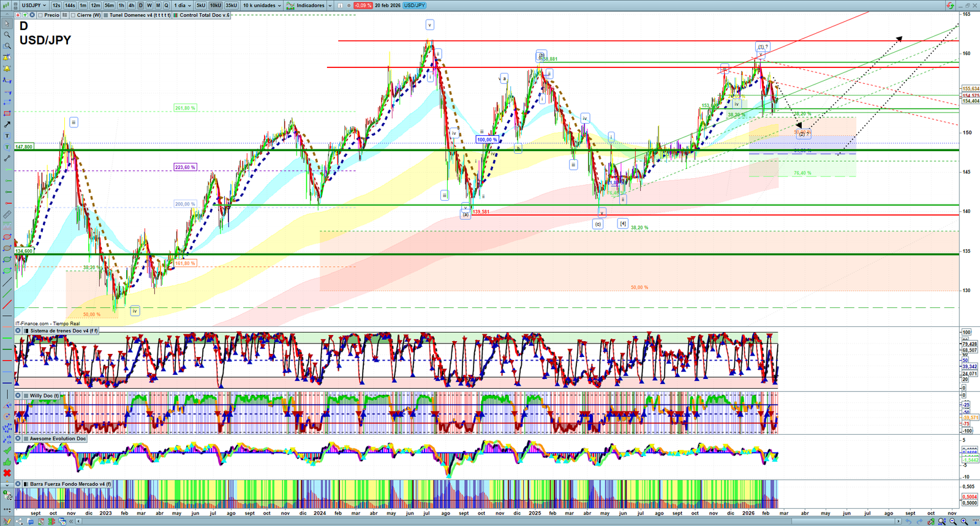Viewport: 980px width, 526px height.
Task: Select the 35kU units button
Action: [x=231, y=6]
